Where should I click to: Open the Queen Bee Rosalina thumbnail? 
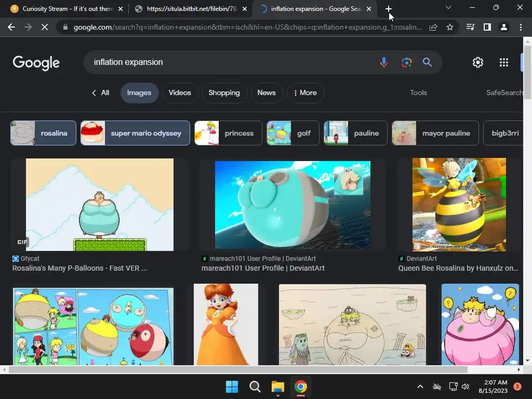coord(459,205)
